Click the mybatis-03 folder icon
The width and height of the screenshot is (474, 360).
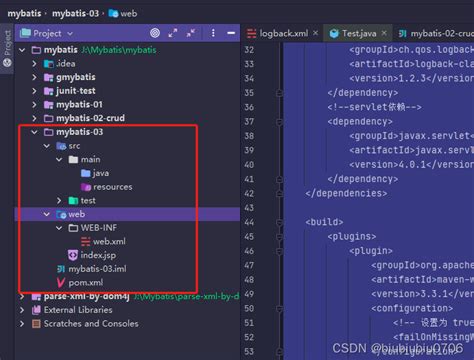49,132
